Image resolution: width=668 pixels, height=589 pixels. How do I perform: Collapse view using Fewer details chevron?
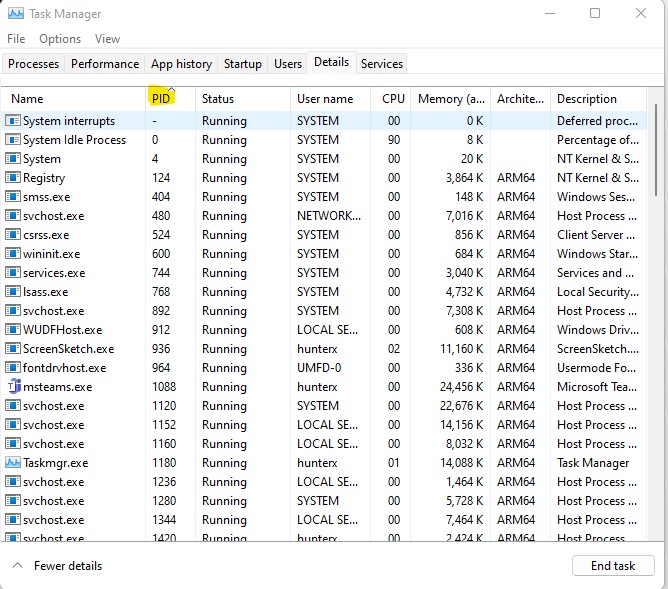17,566
